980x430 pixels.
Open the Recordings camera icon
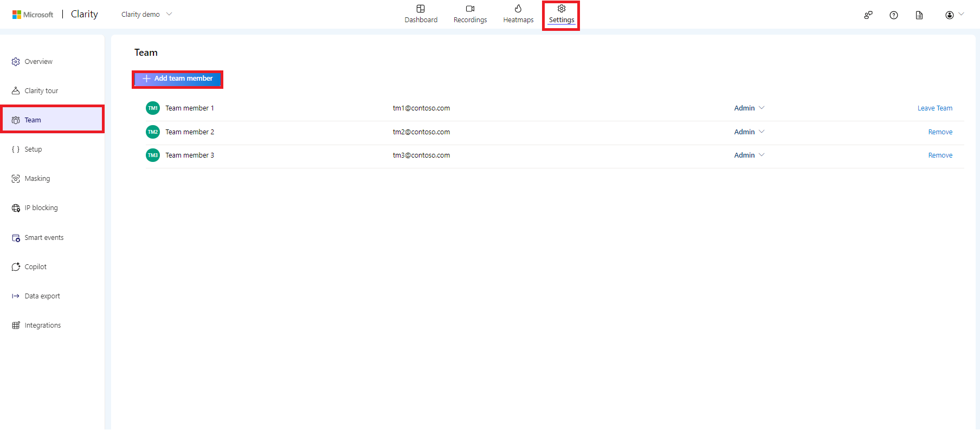(x=470, y=9)
